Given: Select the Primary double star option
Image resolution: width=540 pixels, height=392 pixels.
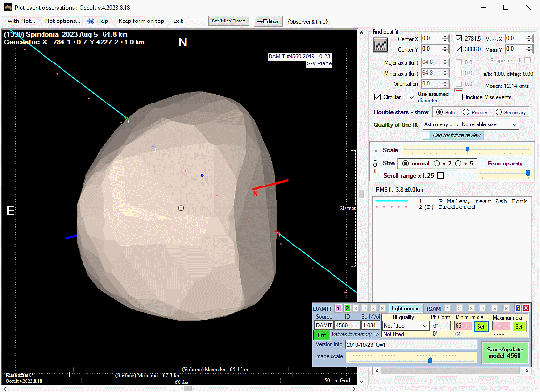Looking at the screenshot, I should pos(466,112).
